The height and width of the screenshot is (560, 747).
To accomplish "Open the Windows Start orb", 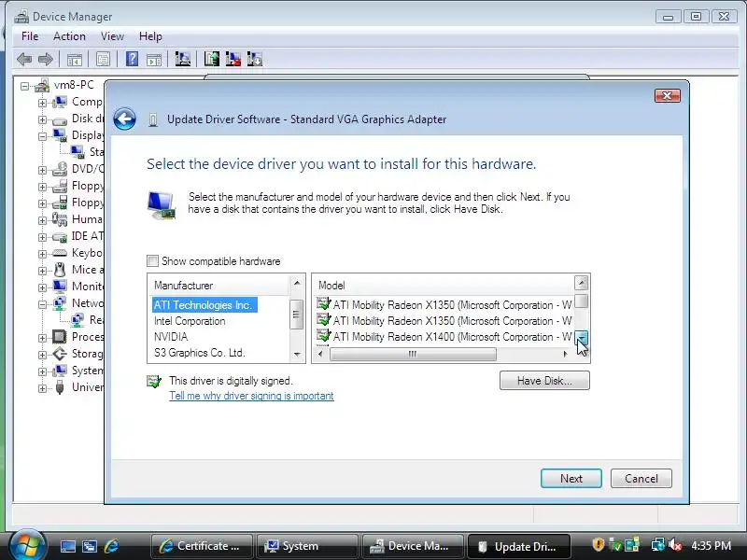I will pos(27,546).
